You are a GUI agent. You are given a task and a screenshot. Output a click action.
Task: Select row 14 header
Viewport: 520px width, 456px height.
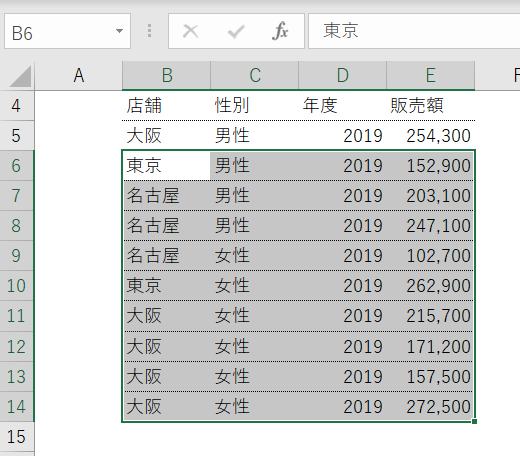17,407
